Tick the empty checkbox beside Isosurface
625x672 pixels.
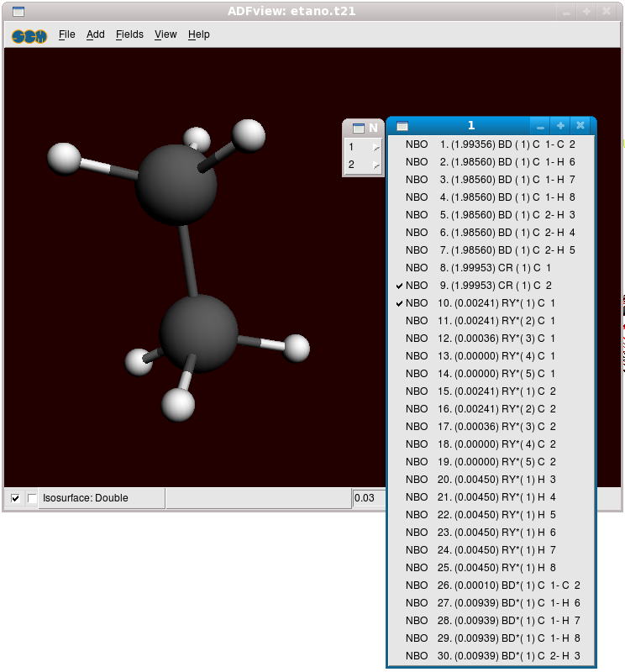(32, 498)
